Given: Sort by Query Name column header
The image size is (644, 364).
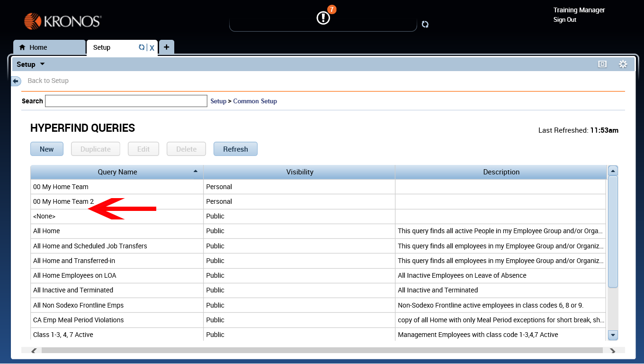Looking at the screenshot, I should (117, 172).
